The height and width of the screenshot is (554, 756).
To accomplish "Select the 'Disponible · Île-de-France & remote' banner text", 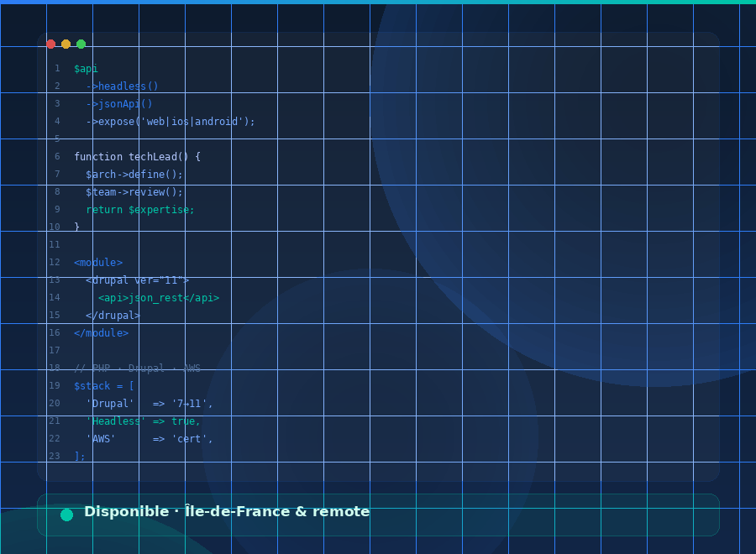I will 227,512.
